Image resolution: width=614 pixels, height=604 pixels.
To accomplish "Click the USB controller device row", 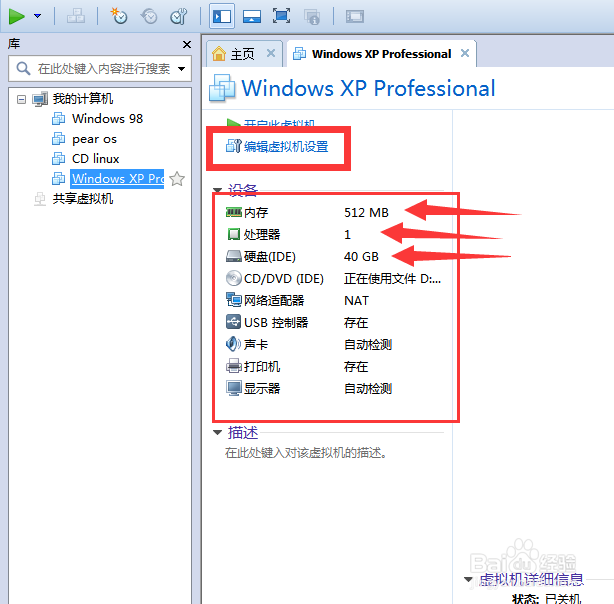I will tap(335, 322).
